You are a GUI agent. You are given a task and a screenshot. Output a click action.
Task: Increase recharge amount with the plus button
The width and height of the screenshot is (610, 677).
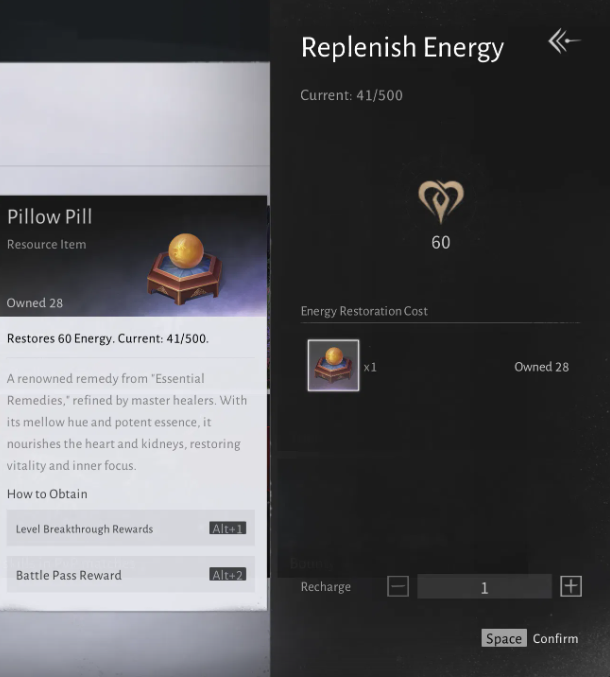pos(571,586)
